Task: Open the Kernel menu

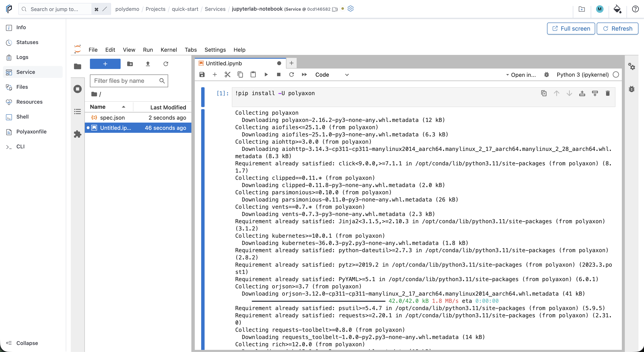Action: click(169, 50)
